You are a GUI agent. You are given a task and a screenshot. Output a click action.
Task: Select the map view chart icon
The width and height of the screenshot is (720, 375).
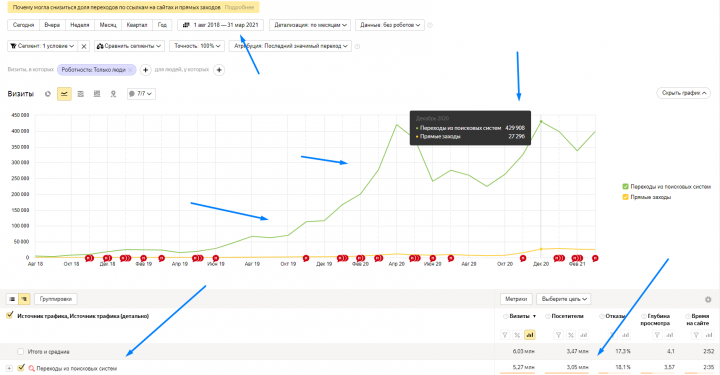click(113, 94)
